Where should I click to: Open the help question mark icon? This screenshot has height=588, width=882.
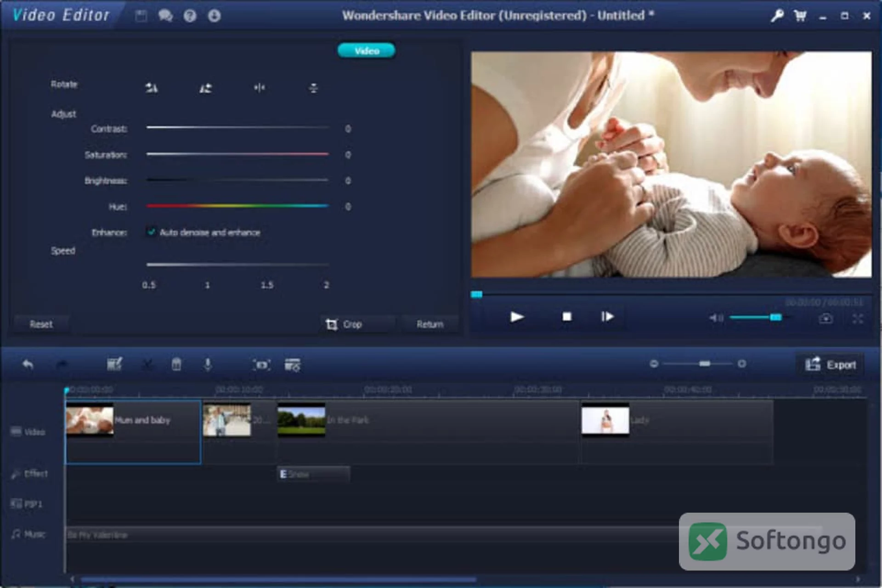coord(190,16)
